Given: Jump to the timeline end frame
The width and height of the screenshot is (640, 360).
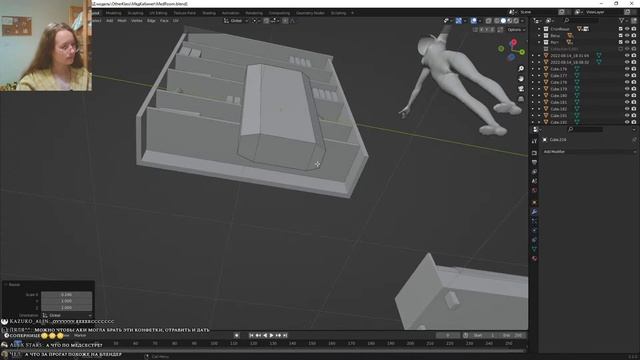Looking at the screenshot, I should [285, 335].
